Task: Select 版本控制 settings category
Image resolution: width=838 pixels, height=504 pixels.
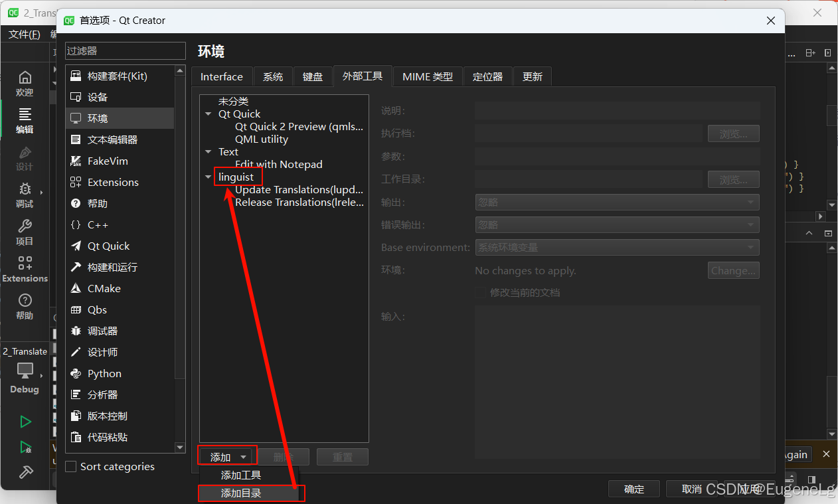Action: click(x=120, y=416)
